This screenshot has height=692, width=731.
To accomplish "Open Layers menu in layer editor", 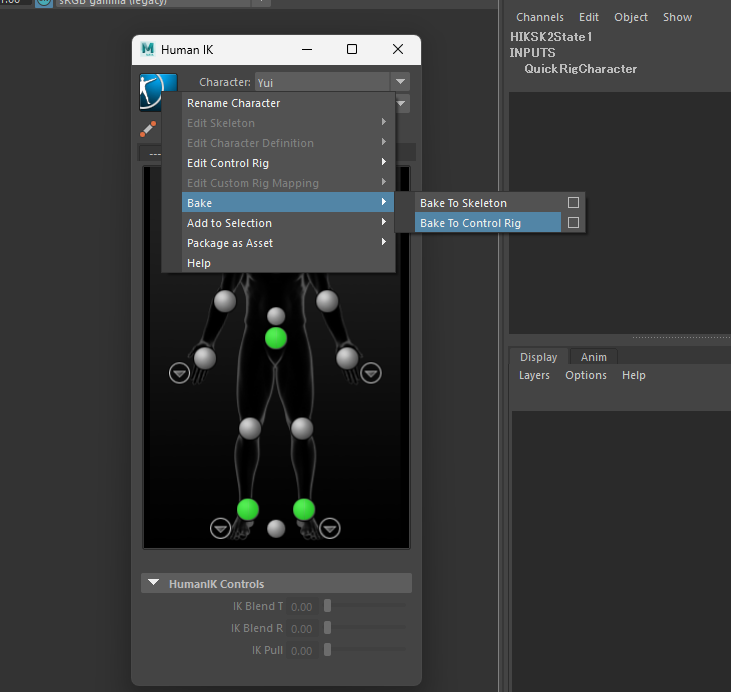I will pyautogui.click(x=534, y=375).
